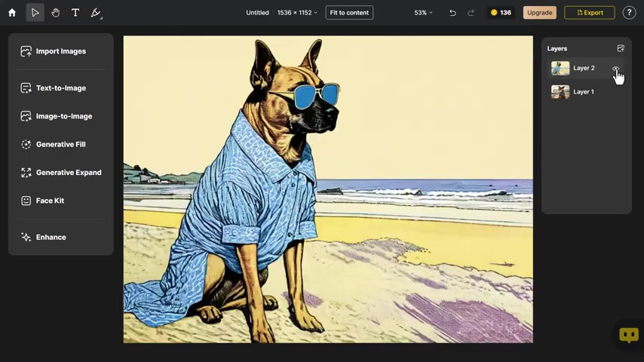Launch the Enhance tool
Image resolution: width=644 pixels, height=362 pixels.
click(61, 237)
